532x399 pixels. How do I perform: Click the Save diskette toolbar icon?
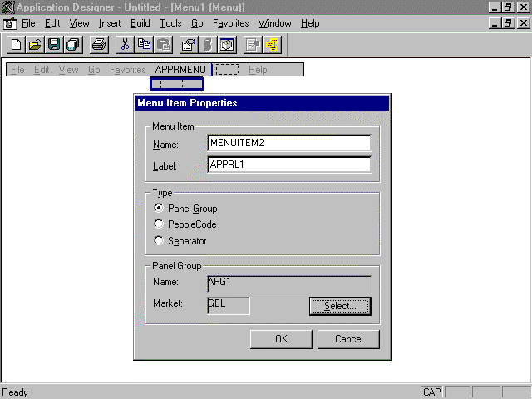coord(54,44)
